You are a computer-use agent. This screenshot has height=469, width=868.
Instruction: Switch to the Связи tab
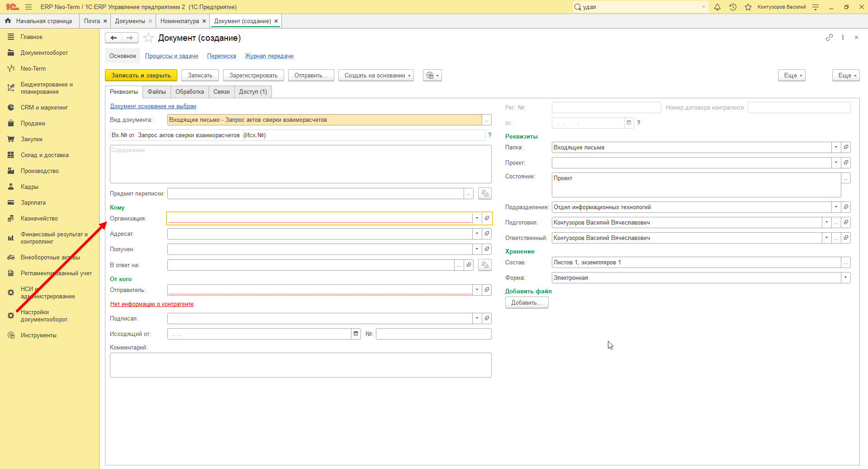(222, 91)
